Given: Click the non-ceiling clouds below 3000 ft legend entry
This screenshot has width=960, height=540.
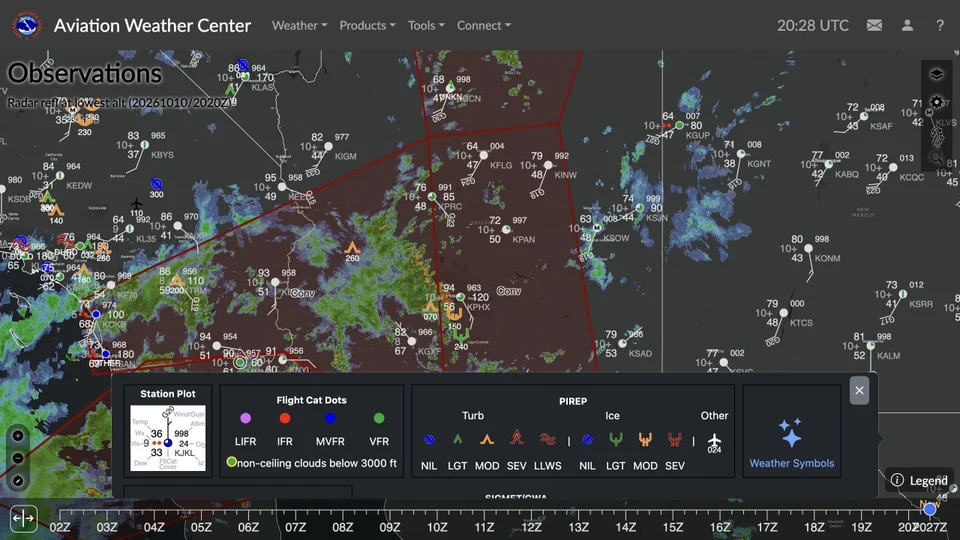Looking at the screenshot, I should (x=312, y=463).
